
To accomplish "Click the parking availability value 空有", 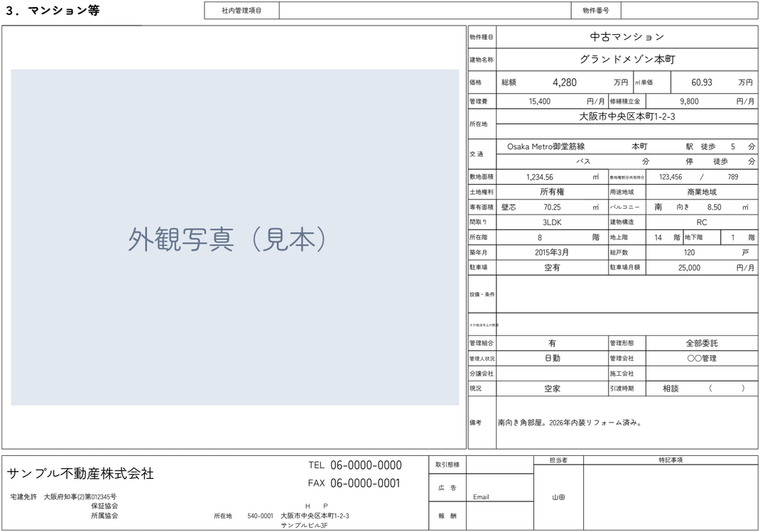I will coord(552,268).
